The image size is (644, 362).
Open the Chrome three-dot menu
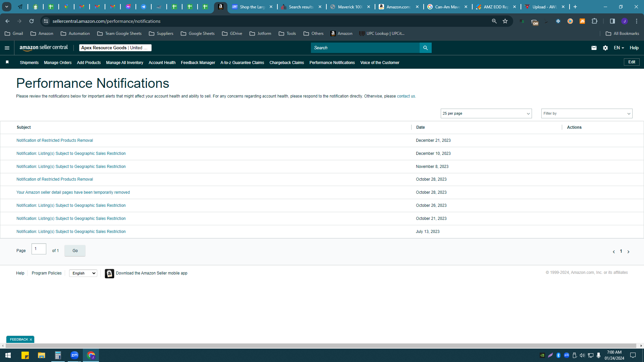636,21
